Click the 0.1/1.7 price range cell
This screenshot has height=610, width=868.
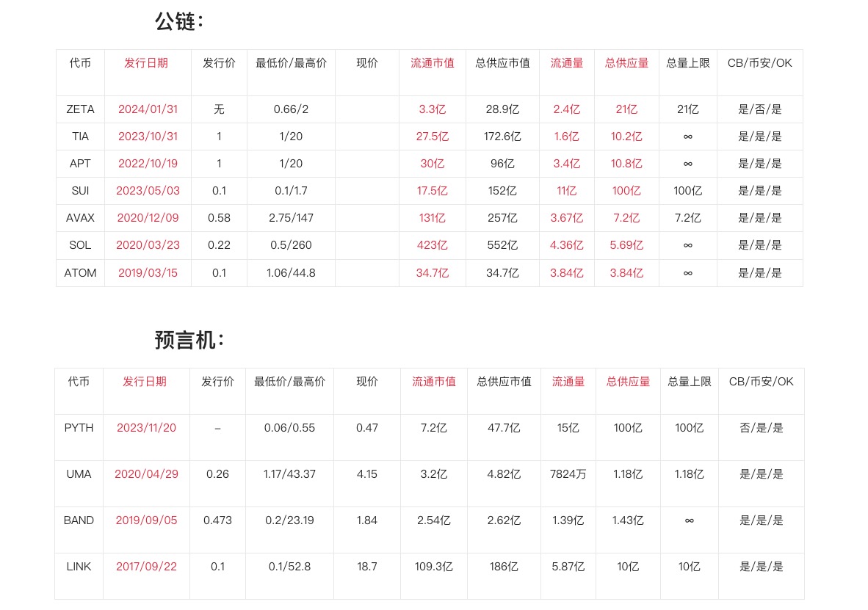[x=292, y=190]
